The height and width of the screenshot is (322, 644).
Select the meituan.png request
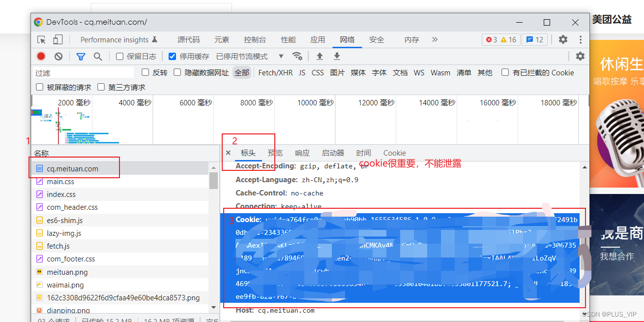[x=121, y=272]
